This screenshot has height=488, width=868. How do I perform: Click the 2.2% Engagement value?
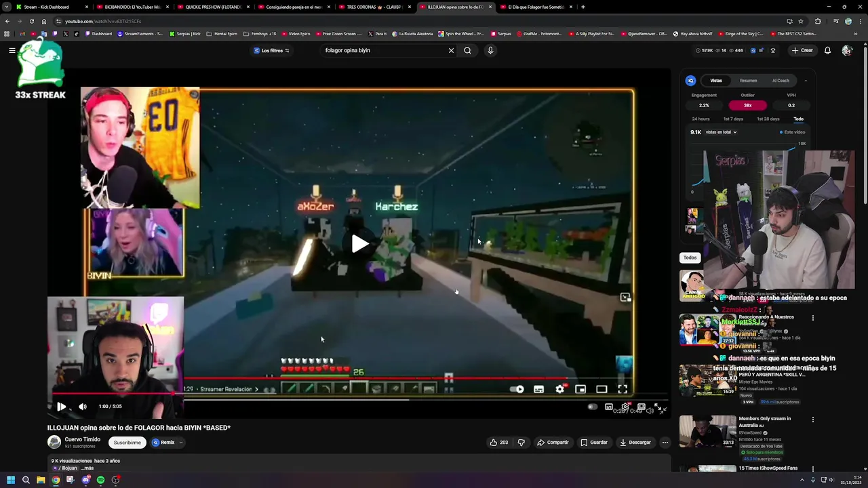(x=704, y=105)
